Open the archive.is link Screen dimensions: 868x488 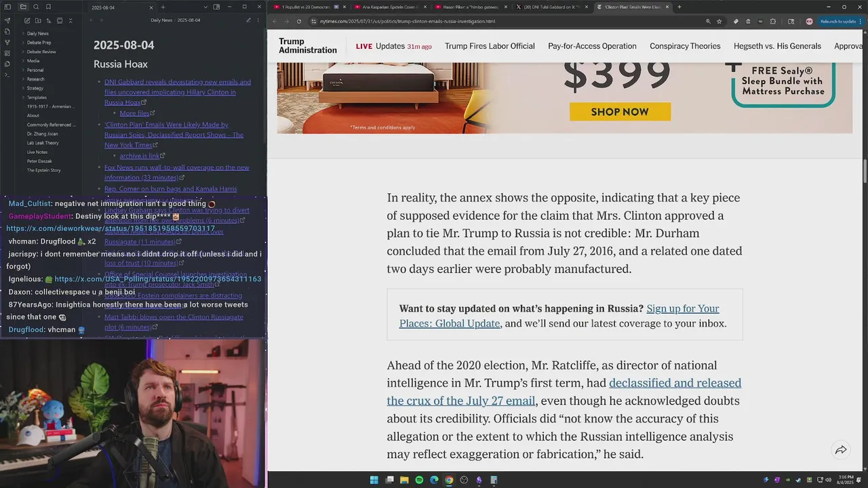pos(139,156)
